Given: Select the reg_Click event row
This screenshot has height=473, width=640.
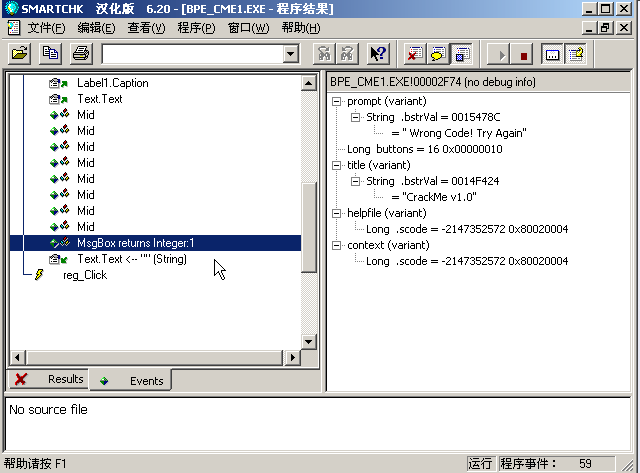Looking at the screenshot, I should pyautogui.click(x=85, y=275).
